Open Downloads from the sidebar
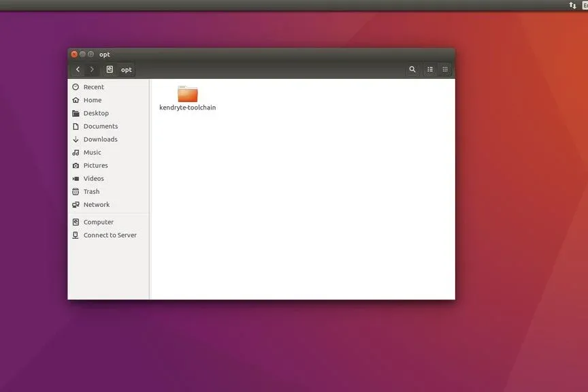This screenshot has height=392, width=588. coord(108,139)
